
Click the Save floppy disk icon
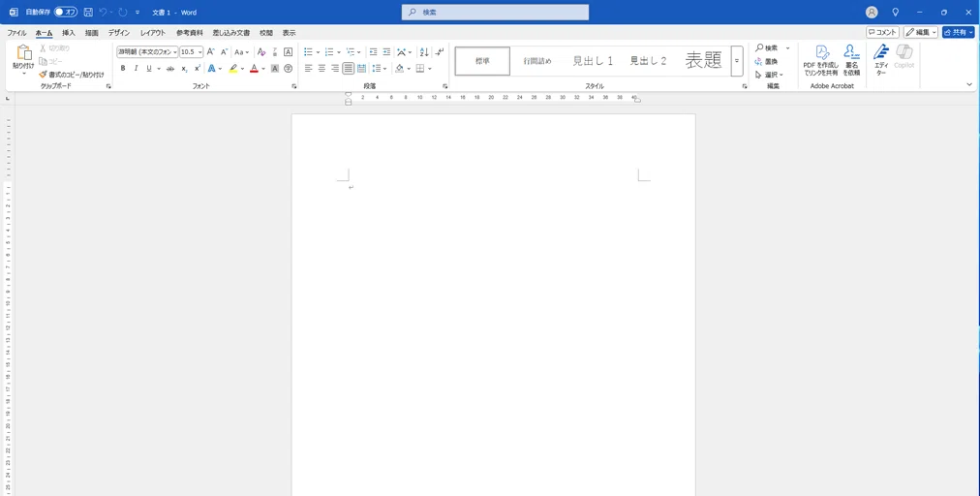click(88, 12)
